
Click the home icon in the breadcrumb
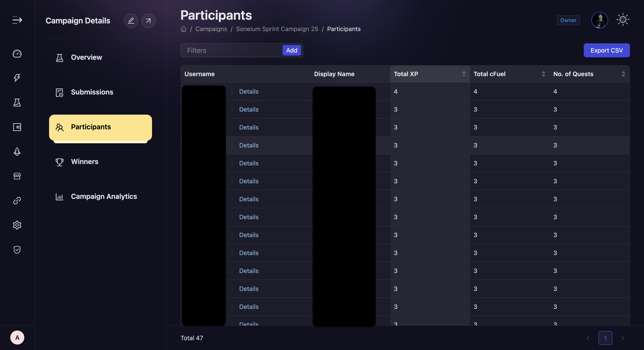click(x=184, y=29)
